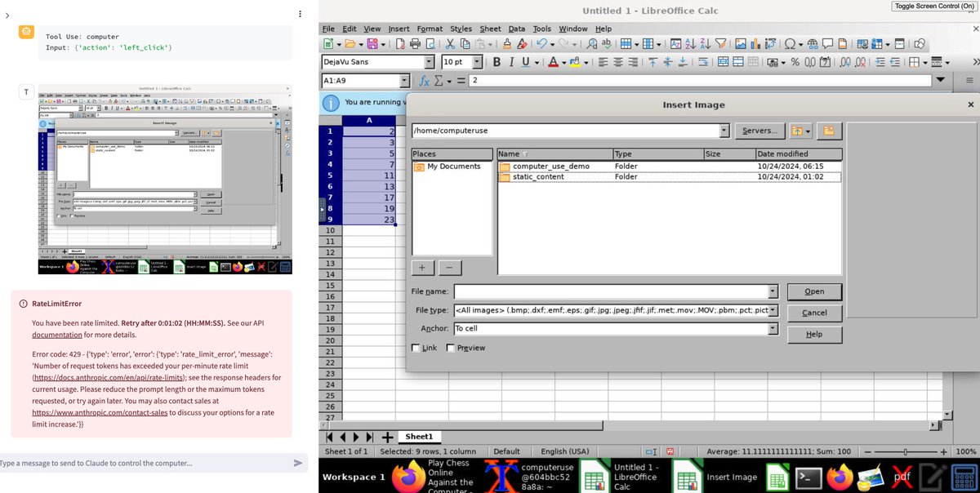Click the chat message input field
The height and width of the screenshot is (493, 980).
pos(145,463)
